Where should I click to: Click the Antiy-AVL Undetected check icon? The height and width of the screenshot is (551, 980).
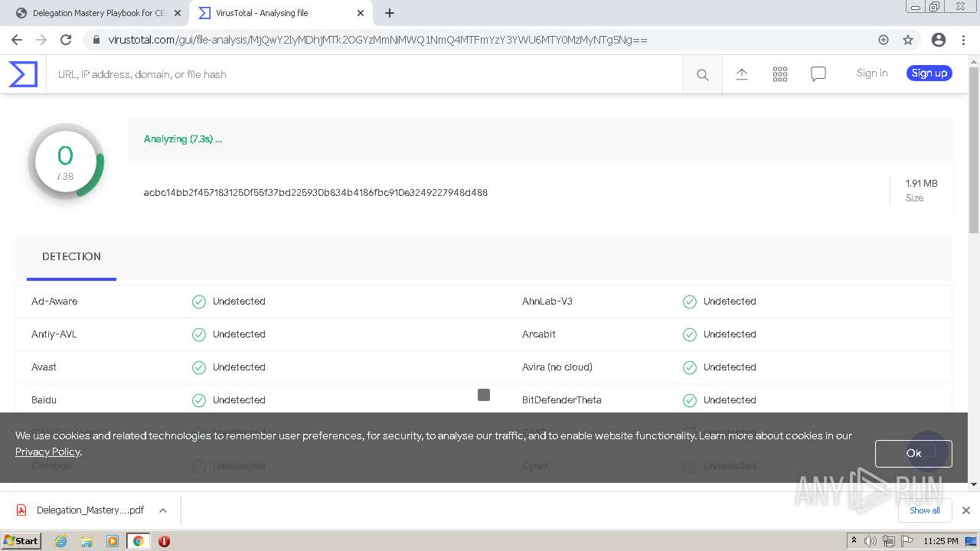(199, 334)
